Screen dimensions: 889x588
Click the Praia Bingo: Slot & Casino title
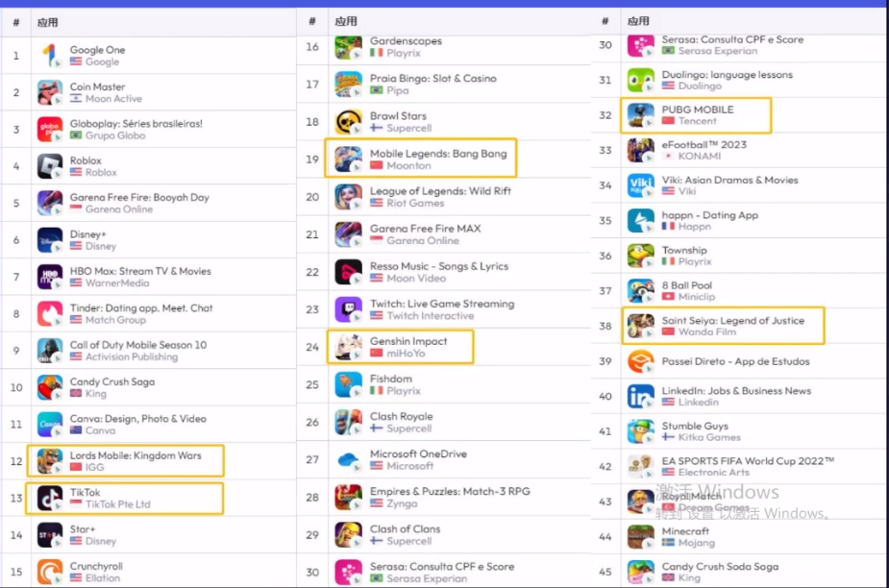point(433,78)
